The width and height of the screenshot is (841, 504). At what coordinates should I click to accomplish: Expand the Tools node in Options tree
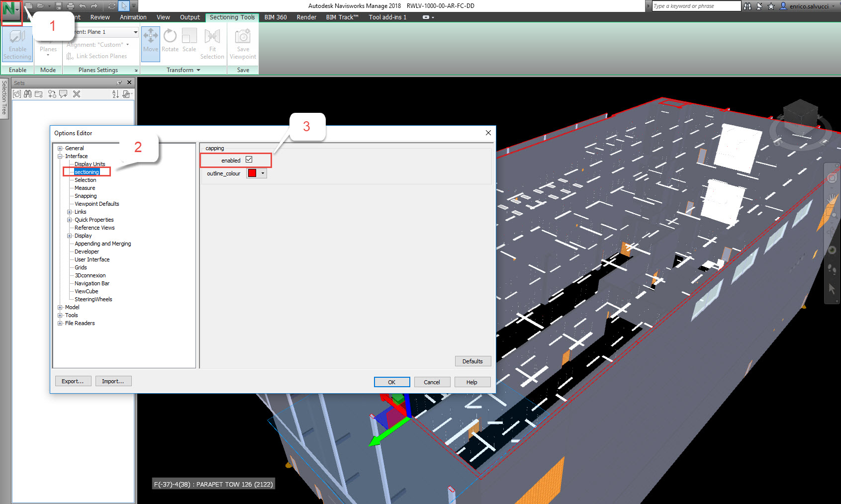(x=60, y=315)
